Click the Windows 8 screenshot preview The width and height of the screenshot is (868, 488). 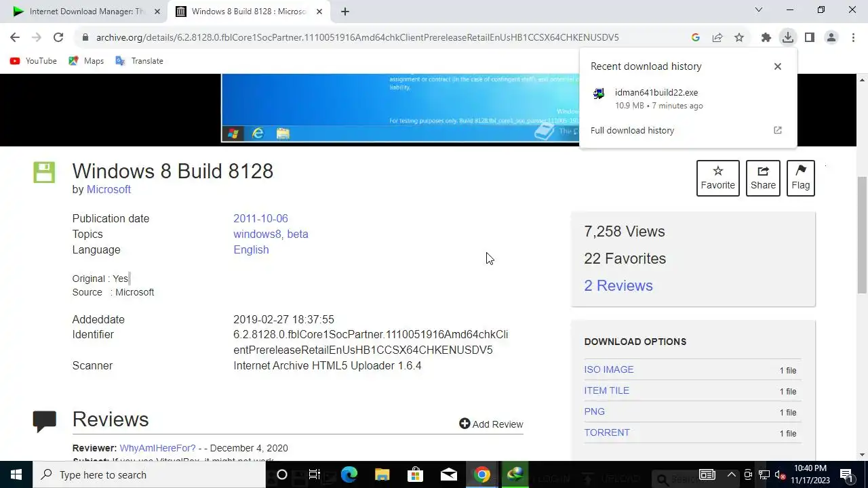(x=400, y=107)
